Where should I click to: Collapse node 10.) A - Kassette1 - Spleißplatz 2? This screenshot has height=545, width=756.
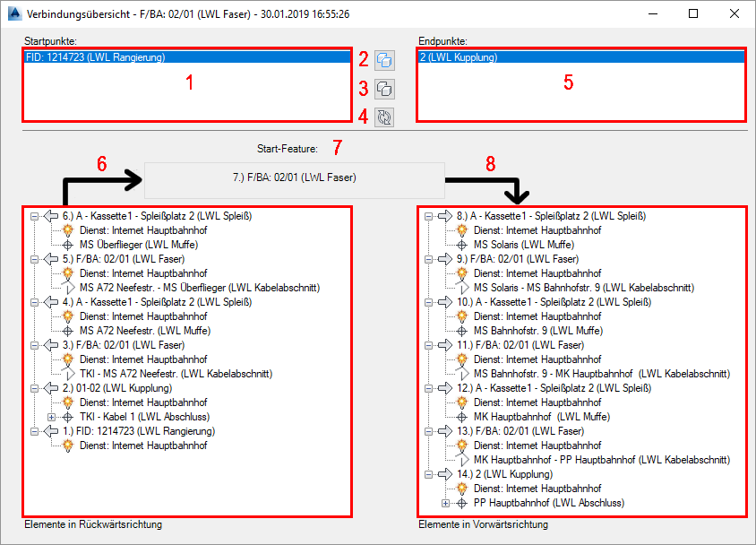click(x=429, y=303)
